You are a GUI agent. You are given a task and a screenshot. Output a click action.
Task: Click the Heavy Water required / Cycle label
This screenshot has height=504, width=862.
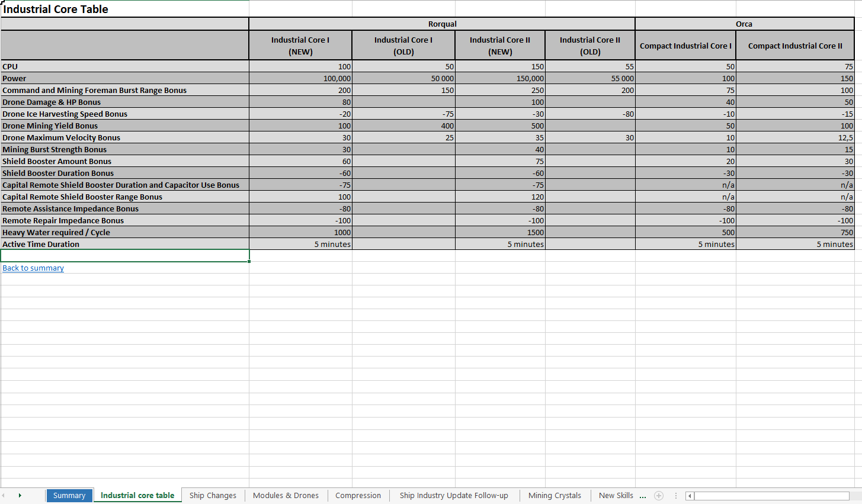[x=124, y=232]
